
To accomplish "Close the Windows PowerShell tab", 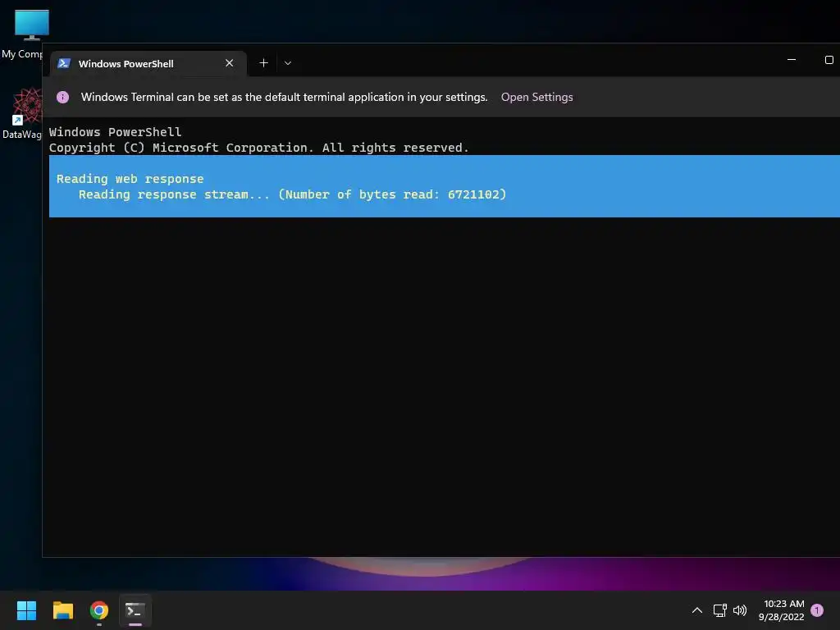I will pyautogui.click(x=230, y=63).
